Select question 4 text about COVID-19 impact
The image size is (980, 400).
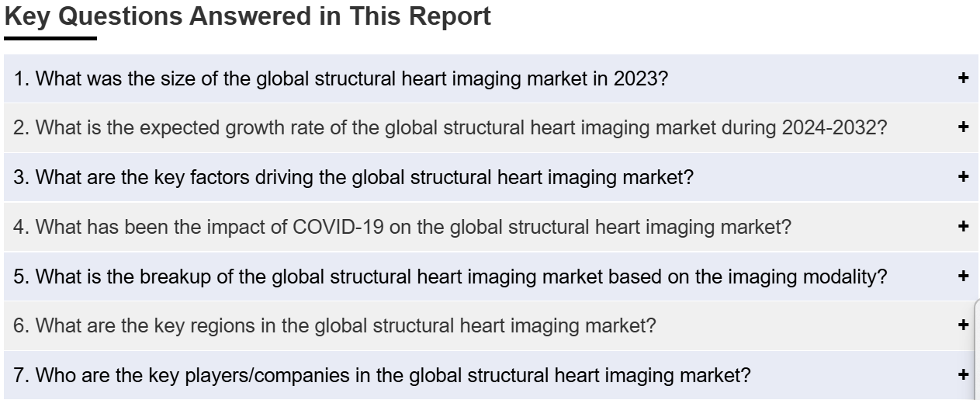click(402, 228)
